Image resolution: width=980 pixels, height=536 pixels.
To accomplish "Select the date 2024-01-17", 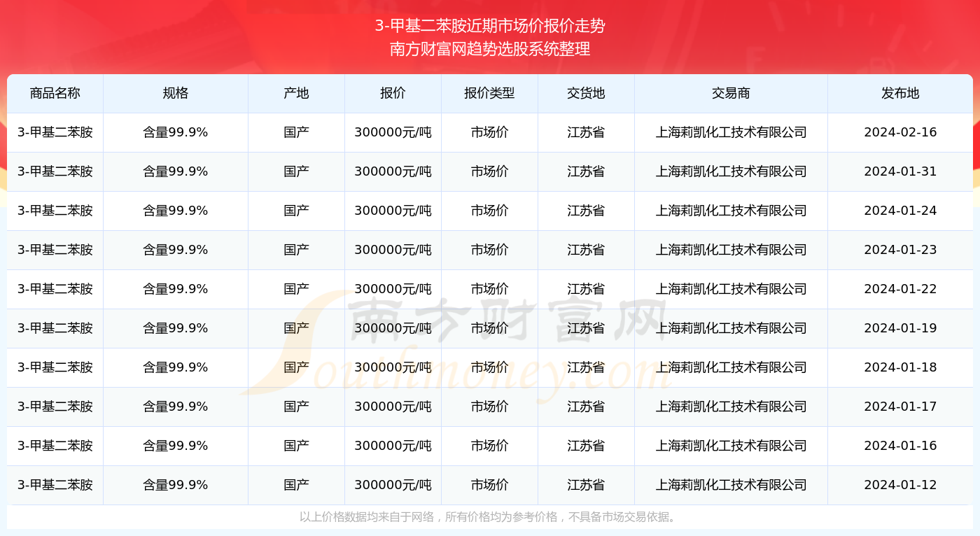I will pos(900,407).
